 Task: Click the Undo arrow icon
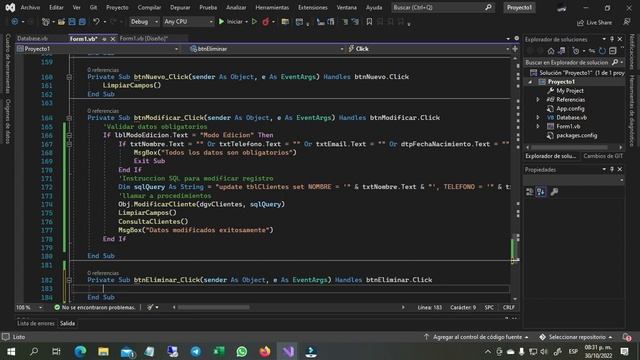(x=96, y=22)
